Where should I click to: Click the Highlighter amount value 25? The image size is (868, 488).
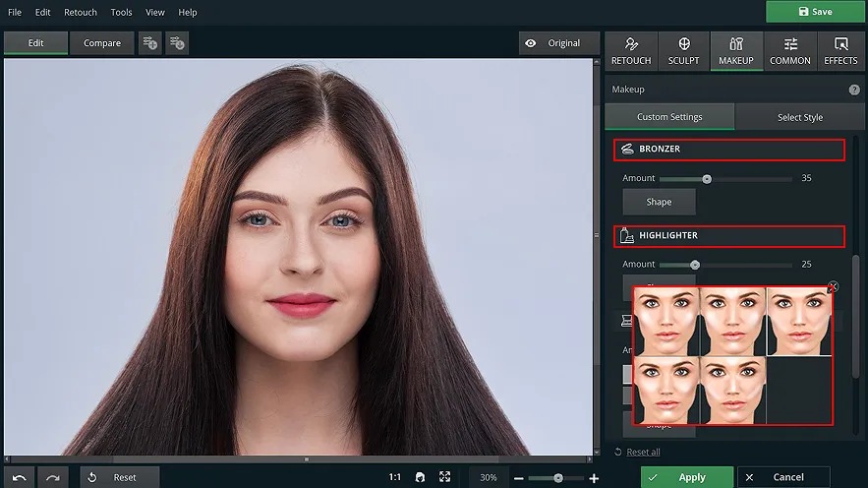click(806, 265)
